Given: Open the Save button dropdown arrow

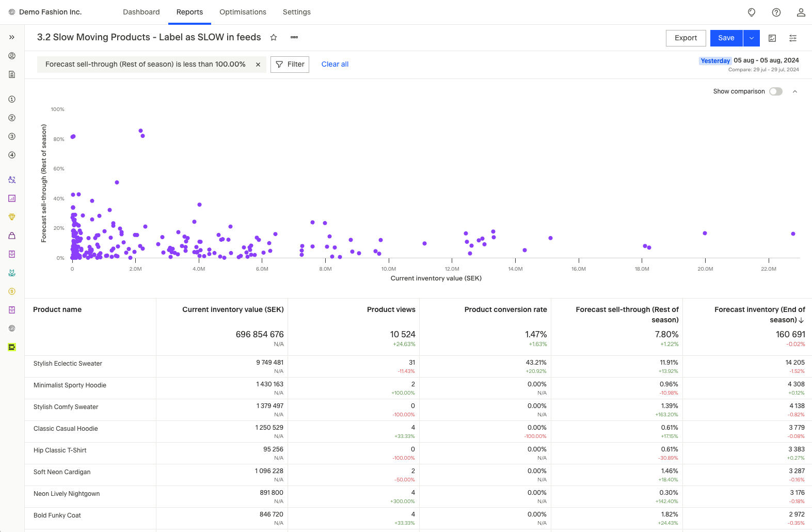Looking at the screenshot, I should [x=751, y=38].
